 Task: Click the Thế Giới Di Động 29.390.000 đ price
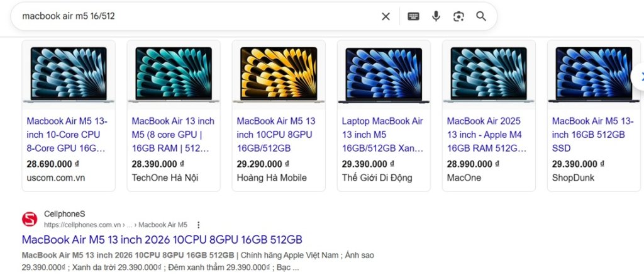coord(368,164)
